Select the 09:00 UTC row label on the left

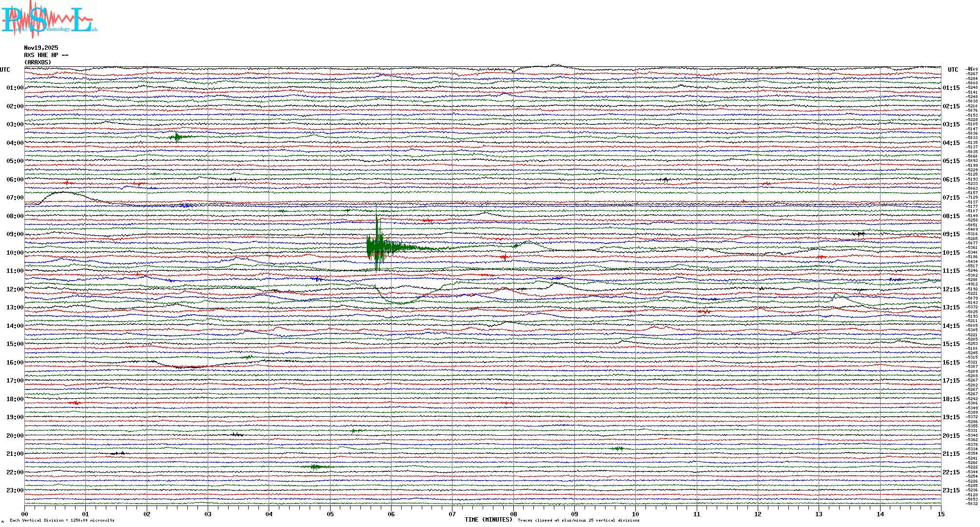(x=15, y=234)
